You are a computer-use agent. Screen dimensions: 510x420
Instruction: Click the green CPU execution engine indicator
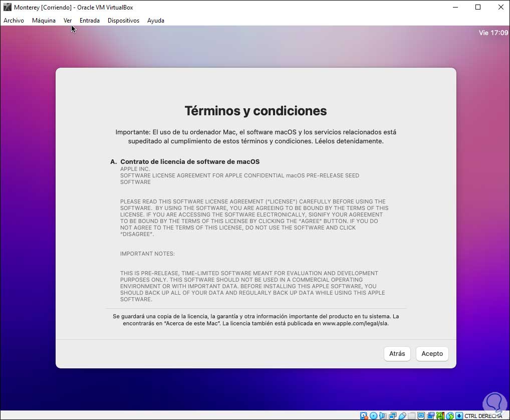click(x=440, y=415)
